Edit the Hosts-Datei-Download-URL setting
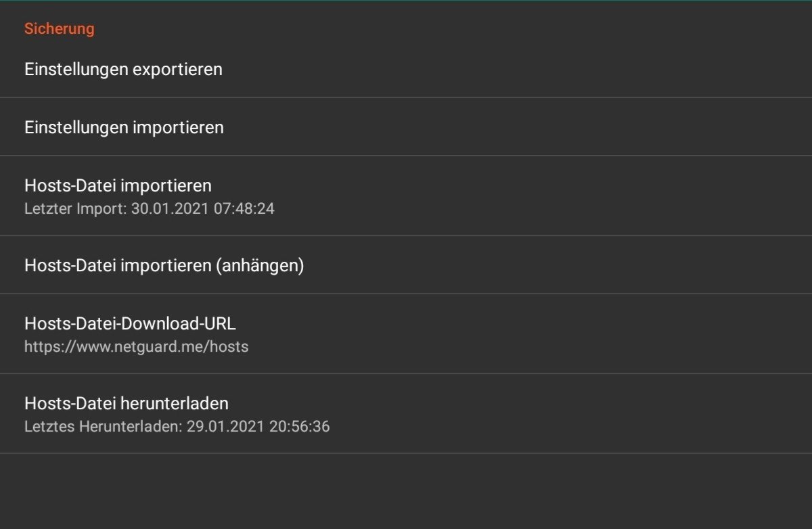Viewport: 812px width, 529px height. (x=130, y=323)
